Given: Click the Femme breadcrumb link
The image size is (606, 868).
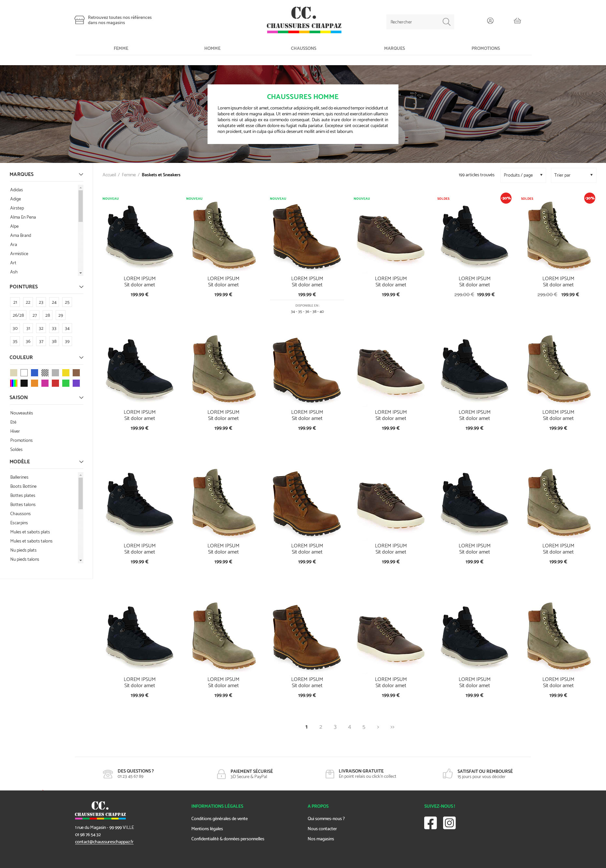Looking at the screenshot, I should click(x=129, y=175).
